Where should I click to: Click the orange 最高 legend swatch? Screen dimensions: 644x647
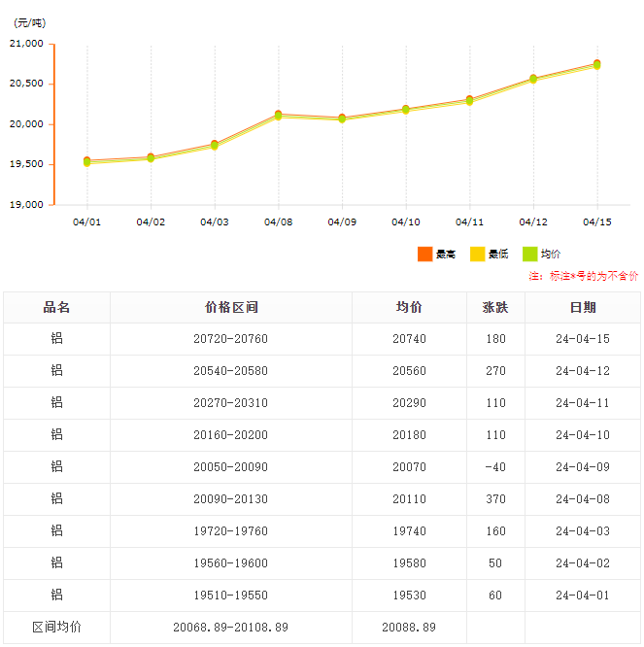coord(424,254)
